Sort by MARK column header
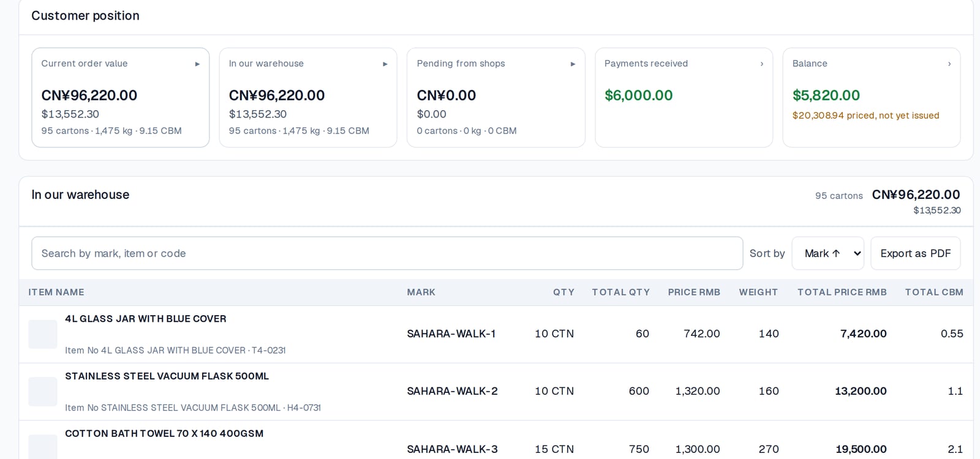 pos(421,293)
